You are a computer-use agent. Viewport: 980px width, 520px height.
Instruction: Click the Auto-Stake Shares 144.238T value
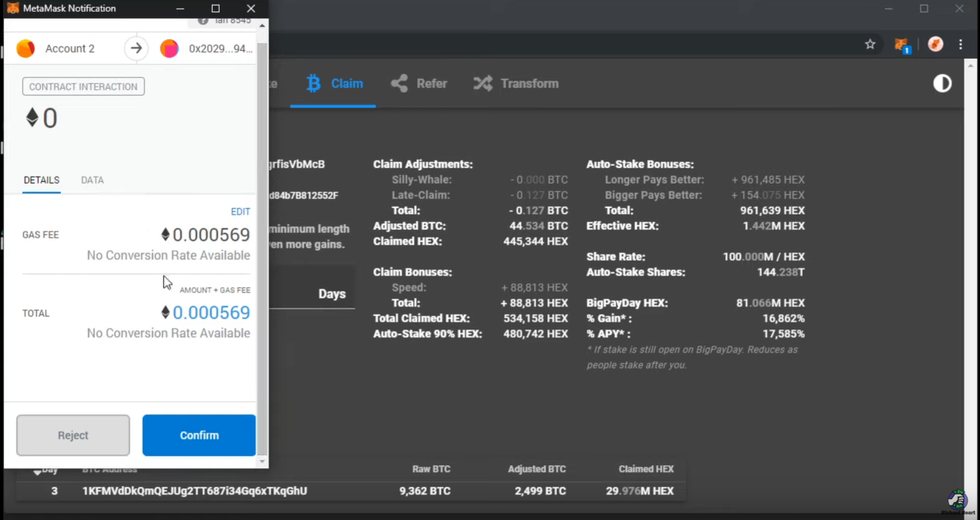[781, 272]
